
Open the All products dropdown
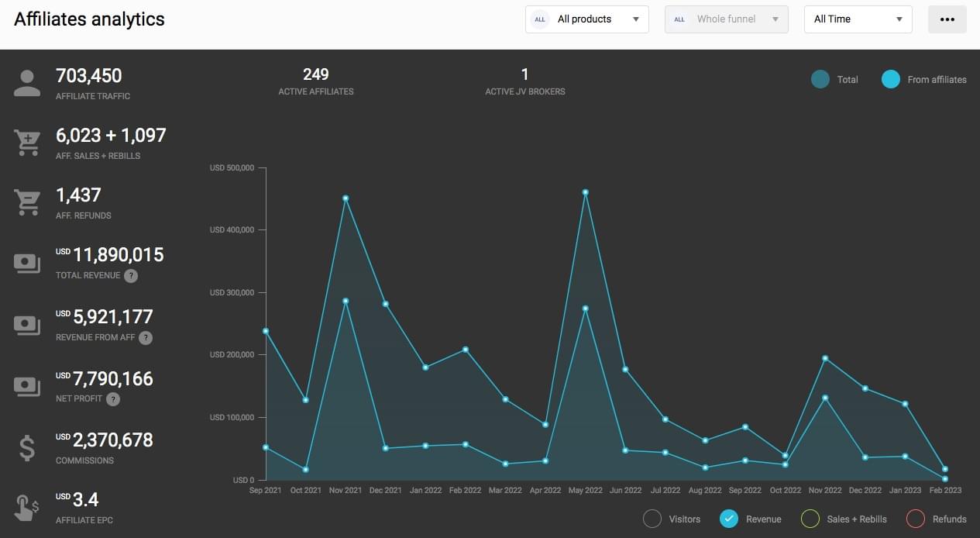tap(587, 19)
